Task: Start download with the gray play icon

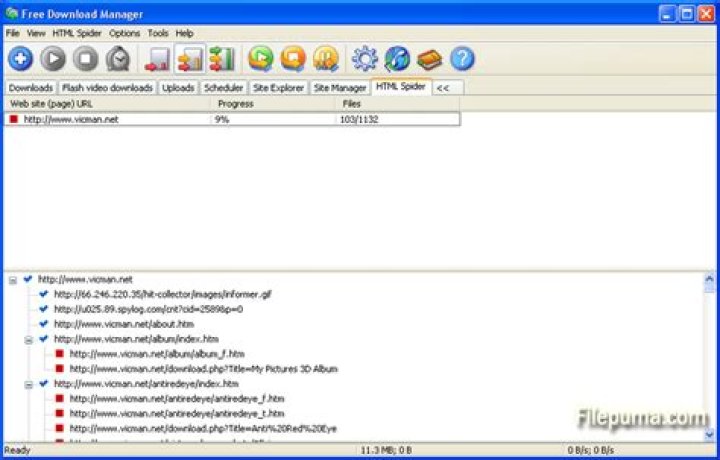Action: tap(53, 59)
